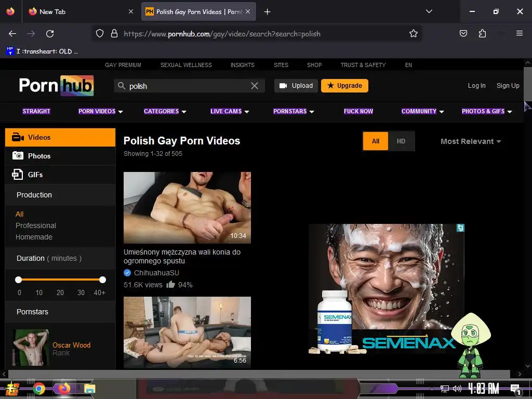Filter production by Professional
The height and width of the screenshot is (399, 532).
tap(36, 225)
